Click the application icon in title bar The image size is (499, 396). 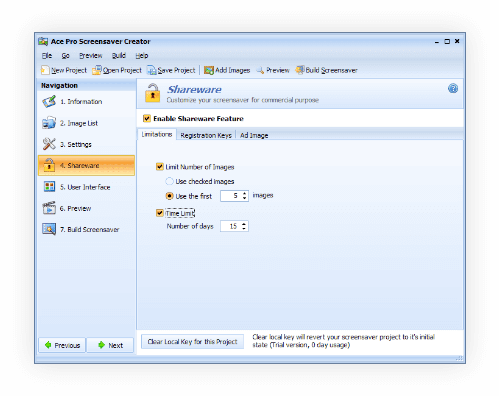tap(43, 41)
